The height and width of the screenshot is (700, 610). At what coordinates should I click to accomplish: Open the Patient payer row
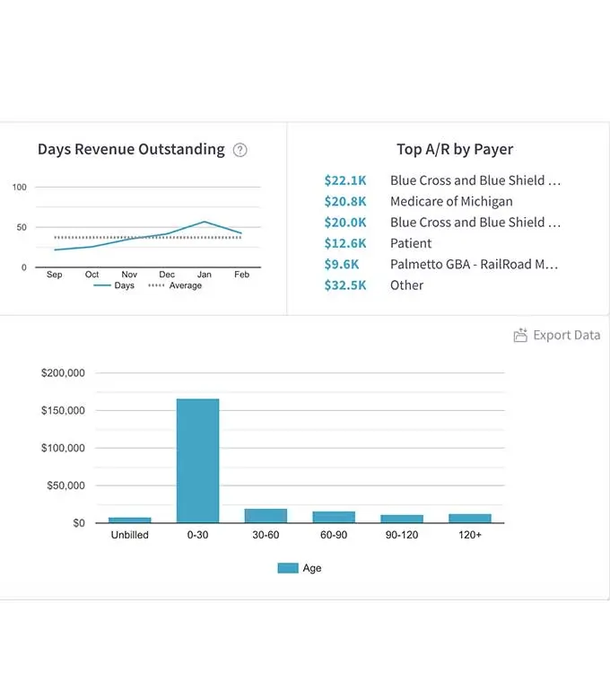(x=411, y=243)
